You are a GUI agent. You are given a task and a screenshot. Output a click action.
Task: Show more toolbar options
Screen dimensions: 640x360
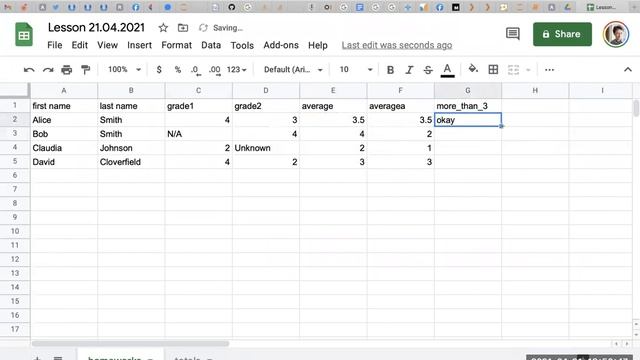pyautogui.click(x=549, y=70)
